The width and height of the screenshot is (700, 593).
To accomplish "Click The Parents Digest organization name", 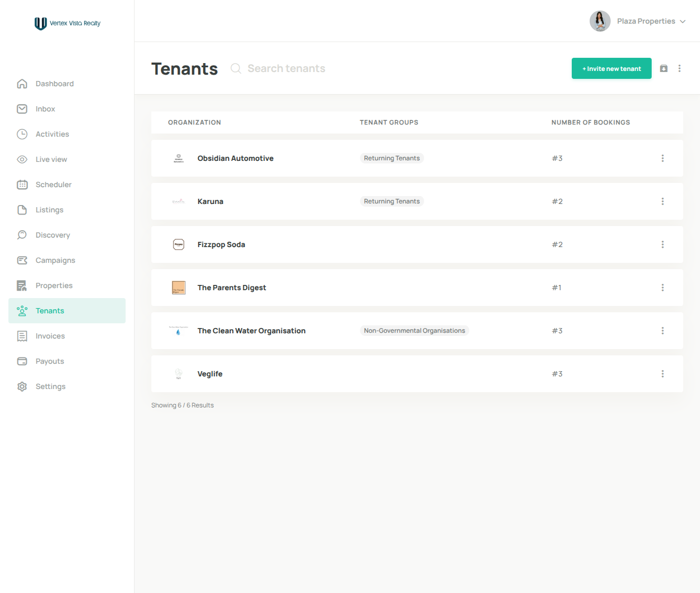I will point(232,288).
